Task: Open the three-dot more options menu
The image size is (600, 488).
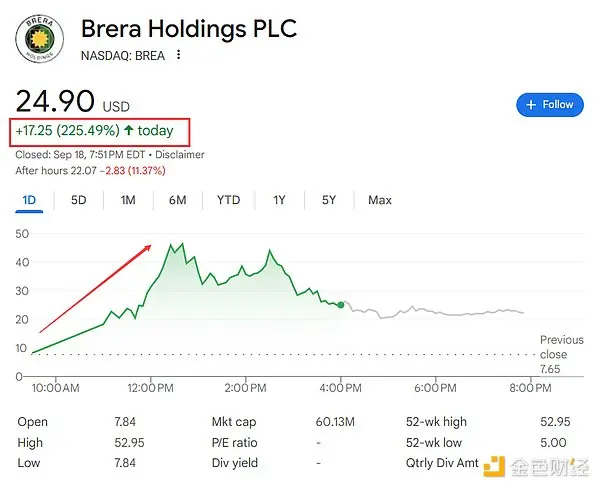Action: (x=178, y=55)
